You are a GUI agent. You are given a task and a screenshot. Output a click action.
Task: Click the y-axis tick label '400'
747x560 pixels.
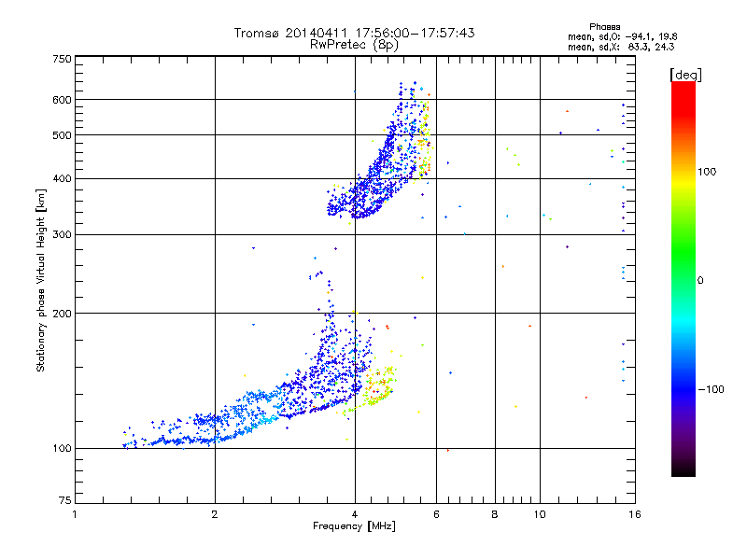[x=62, y=179]
